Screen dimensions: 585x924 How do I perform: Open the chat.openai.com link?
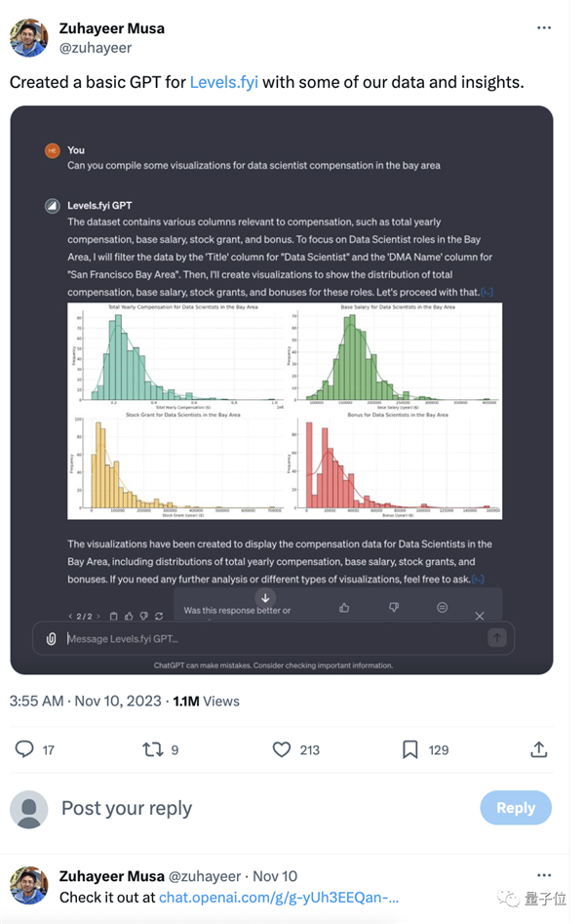point(279,897)
